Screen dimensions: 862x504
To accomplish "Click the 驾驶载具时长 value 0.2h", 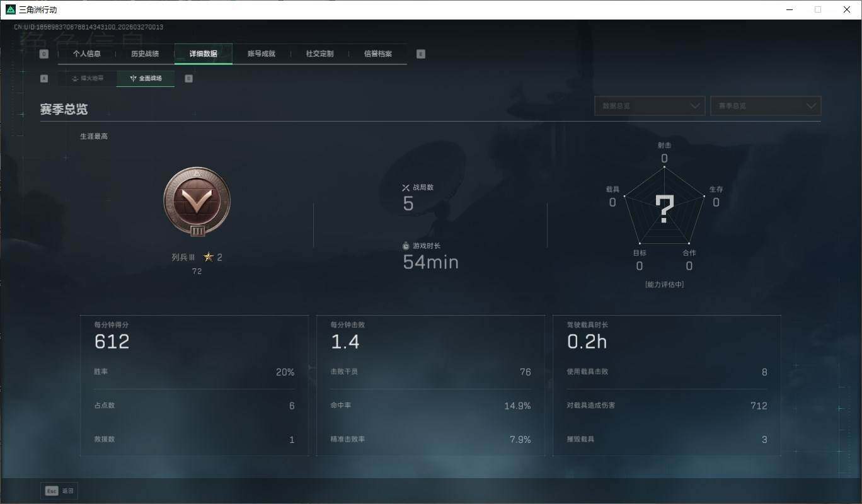I will pyautogui.click(x=587, y=341).
